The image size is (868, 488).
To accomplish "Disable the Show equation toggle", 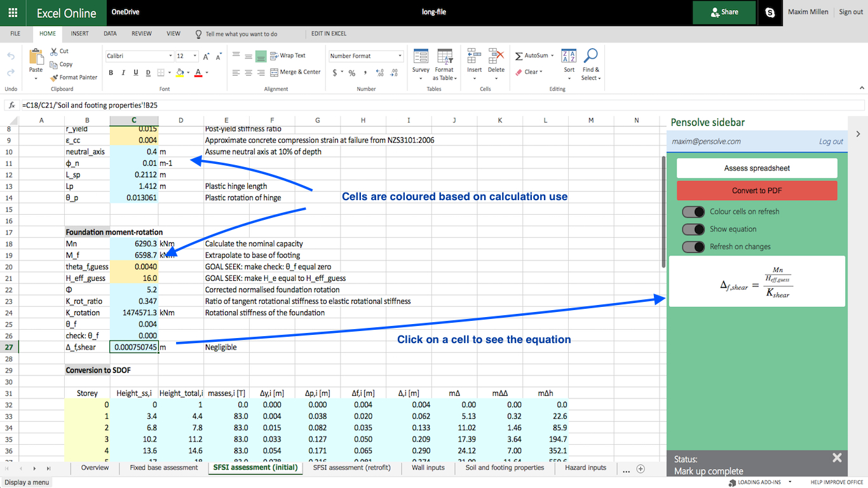I will tap(693, 229).
